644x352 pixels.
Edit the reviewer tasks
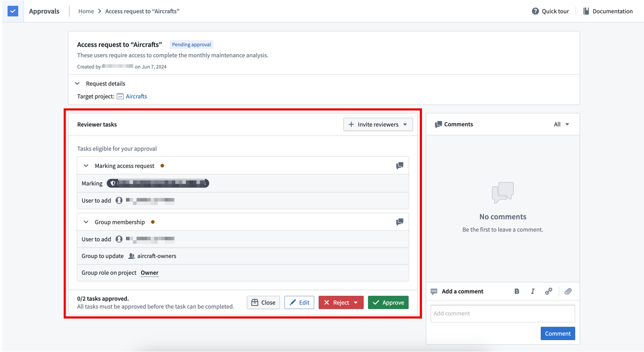(x=299, y=303)
